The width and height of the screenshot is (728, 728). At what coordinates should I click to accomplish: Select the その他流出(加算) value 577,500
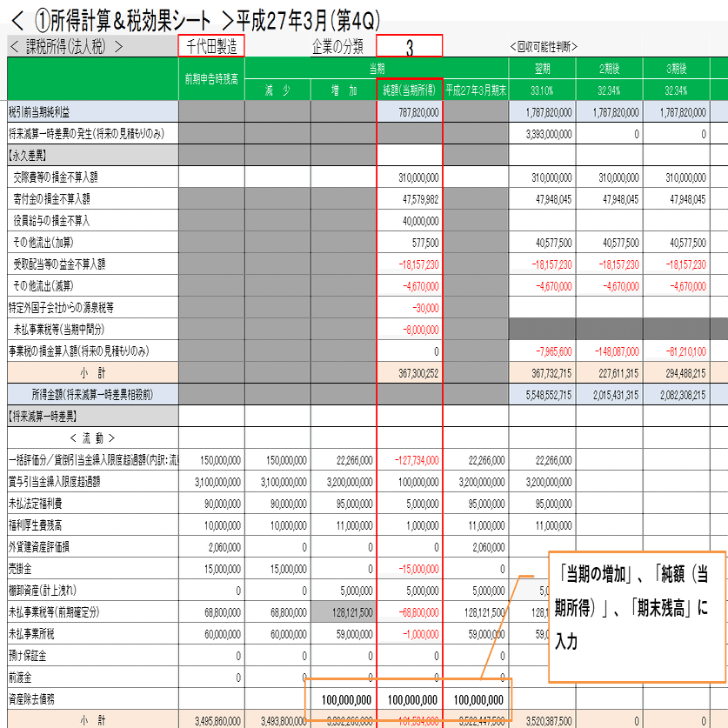pos(410,243)
